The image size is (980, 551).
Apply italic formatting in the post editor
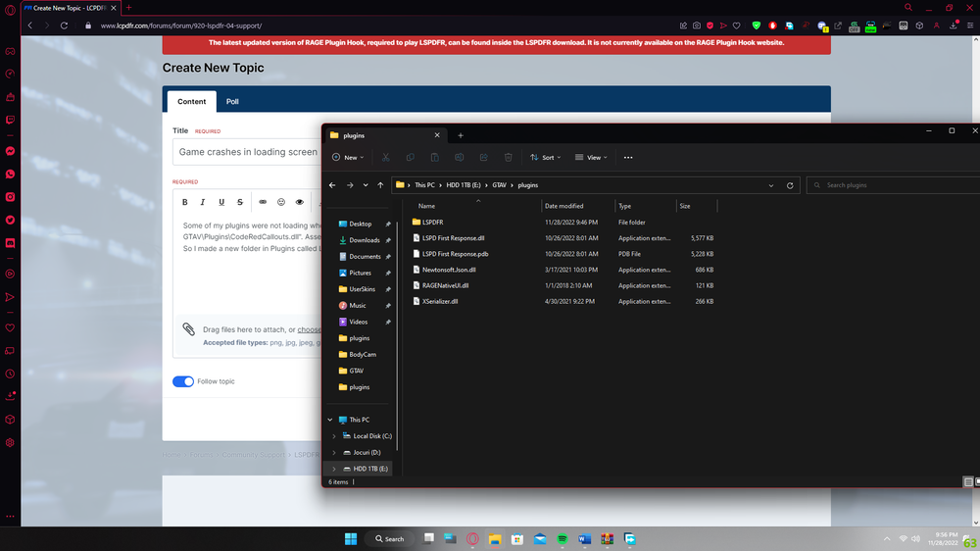click(203, 202)
